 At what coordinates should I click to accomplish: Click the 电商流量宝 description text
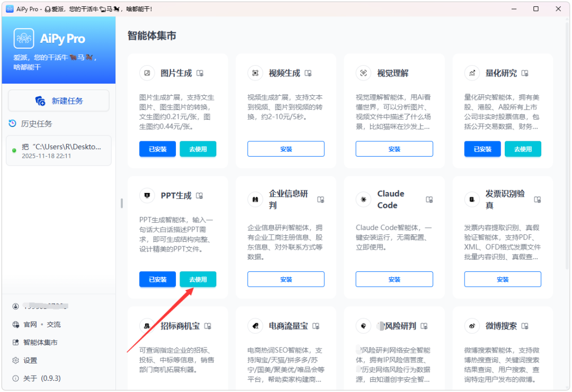click(285, 365)
